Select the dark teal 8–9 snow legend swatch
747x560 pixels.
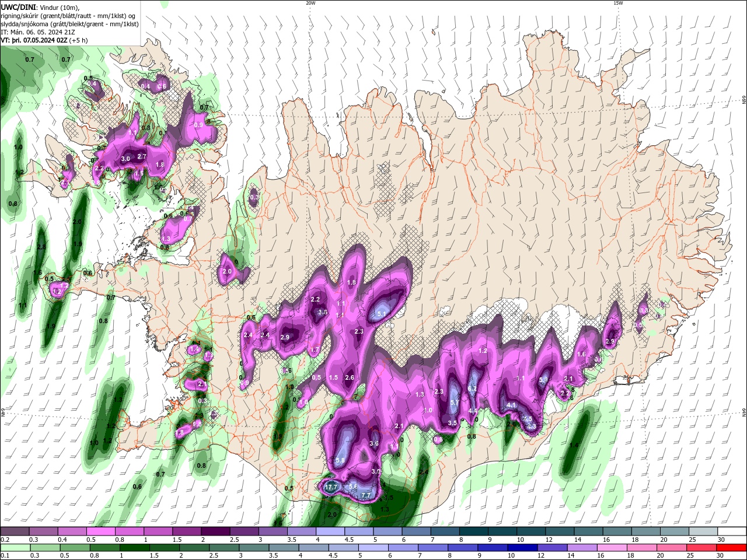pos(474,531)
